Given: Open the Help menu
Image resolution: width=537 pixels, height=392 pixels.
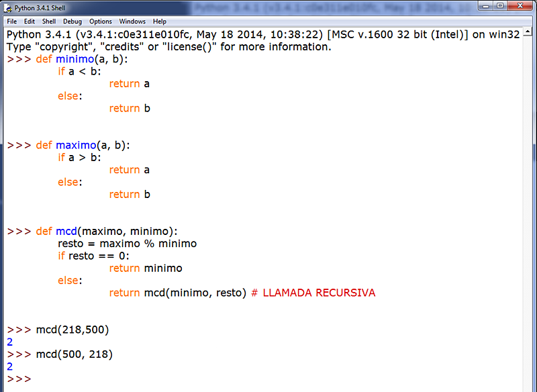Looking at the screenshot, I should pyautogui.click(x=160, y=21).
